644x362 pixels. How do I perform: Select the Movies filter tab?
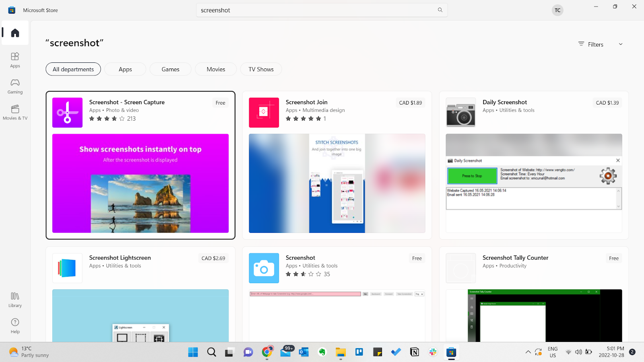tap(216, 69)
